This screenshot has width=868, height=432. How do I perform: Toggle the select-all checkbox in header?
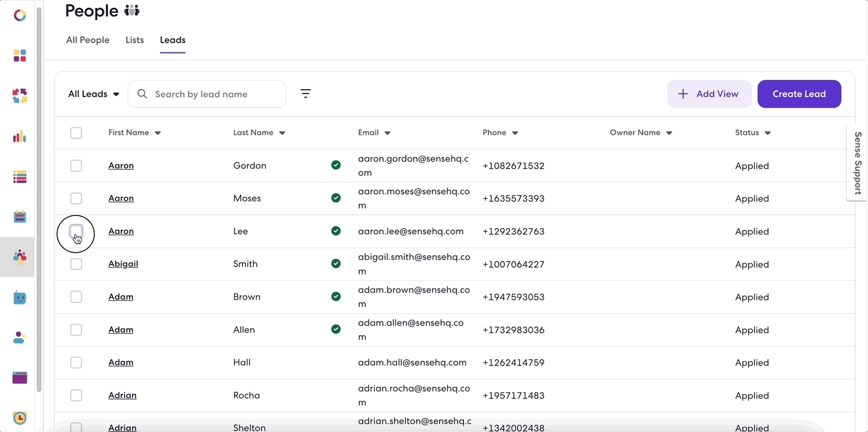(76, 132)
